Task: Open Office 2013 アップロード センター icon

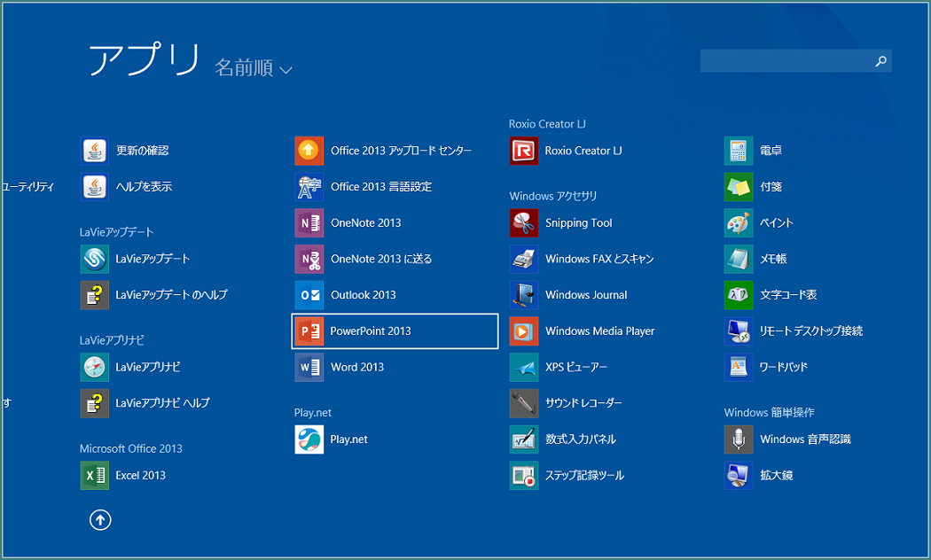Action: click(309, 151)
